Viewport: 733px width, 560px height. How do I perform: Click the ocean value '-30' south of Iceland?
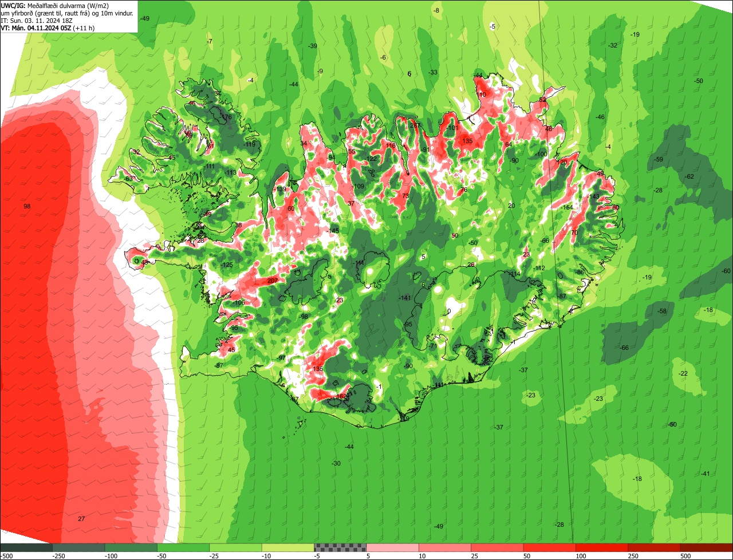click(336, 463)
